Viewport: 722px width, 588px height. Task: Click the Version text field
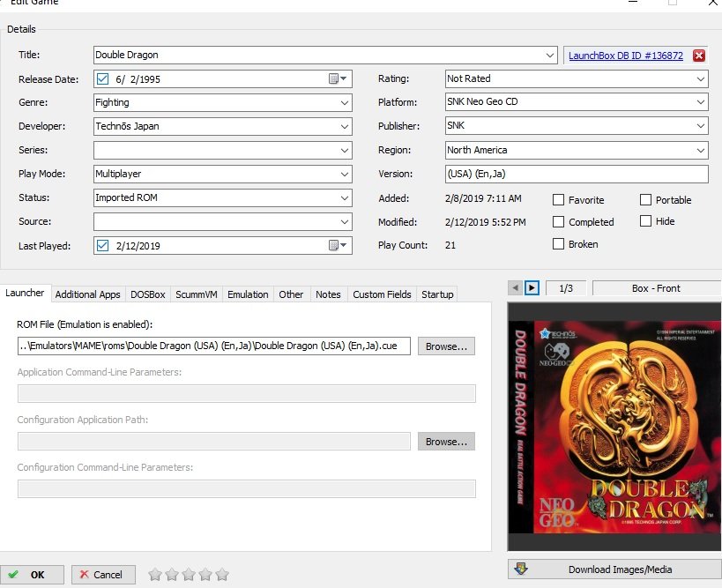(577, 174)
